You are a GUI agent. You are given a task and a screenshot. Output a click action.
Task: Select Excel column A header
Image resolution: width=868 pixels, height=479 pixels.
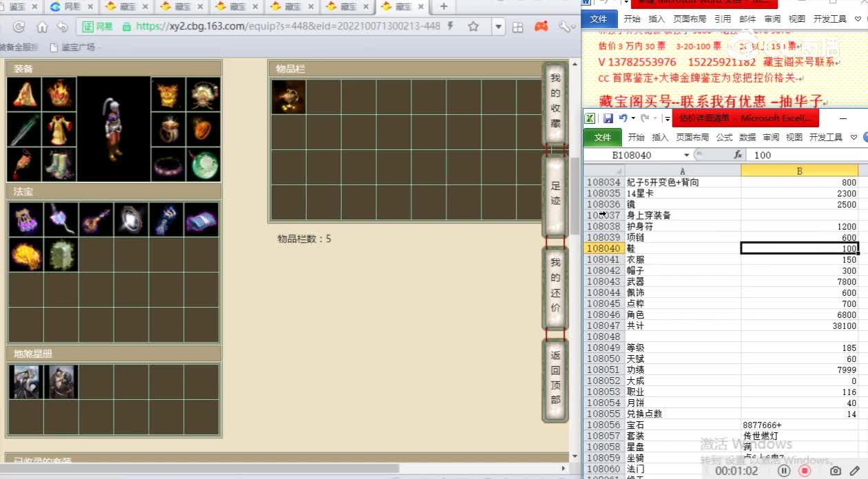click(683, 171)
